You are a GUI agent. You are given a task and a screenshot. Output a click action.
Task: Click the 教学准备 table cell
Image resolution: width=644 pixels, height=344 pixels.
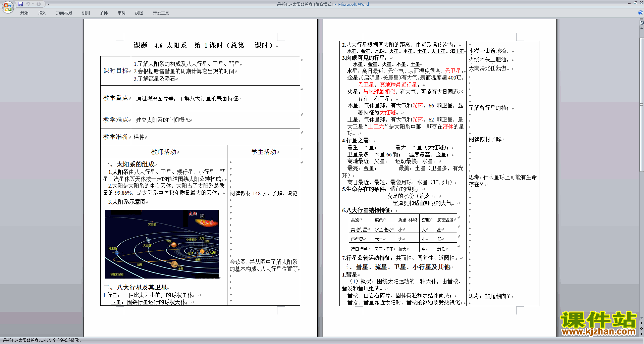pyautogui.click(x=116, y=137)
